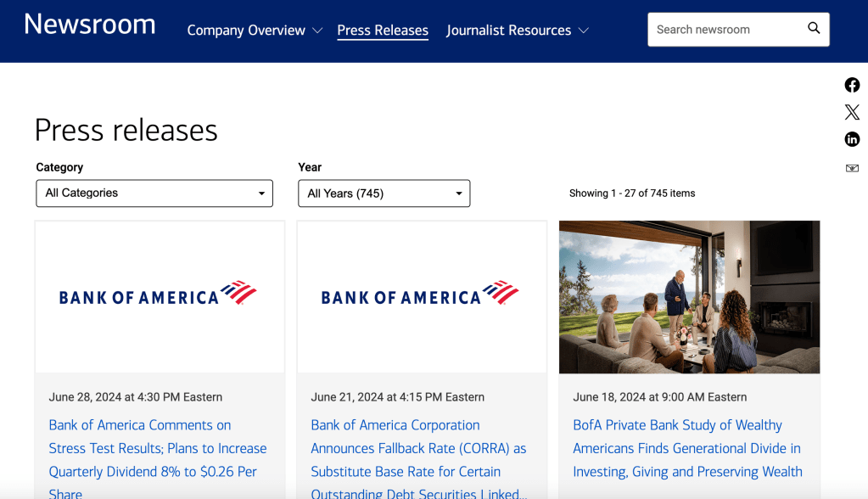This screenshot has height=499, width=868.
Task: Expand Company Overview menu chevron
Action: [x=317, y=31]
